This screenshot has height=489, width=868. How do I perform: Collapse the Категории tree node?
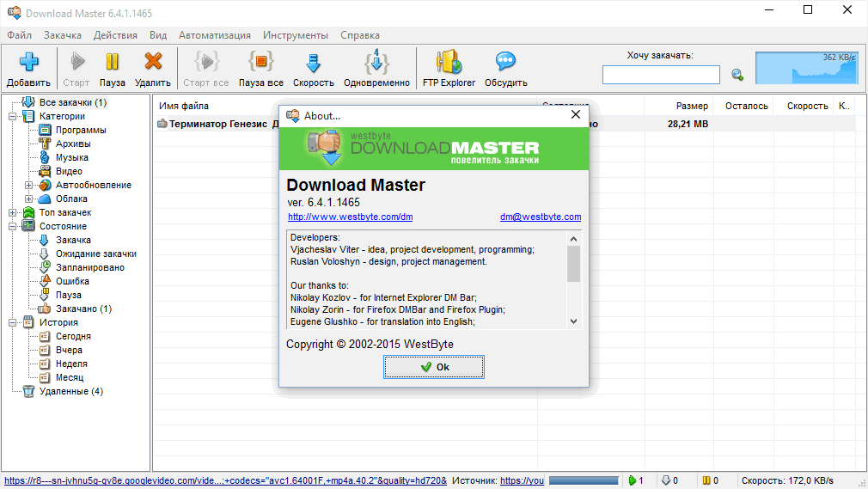12,116
